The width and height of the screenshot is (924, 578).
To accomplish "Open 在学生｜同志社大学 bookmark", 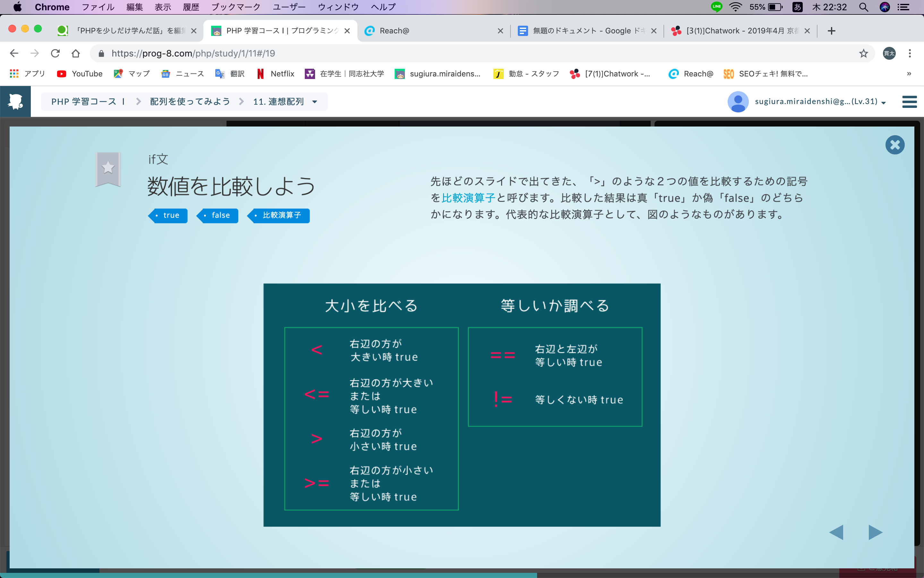I will (344, 74).
